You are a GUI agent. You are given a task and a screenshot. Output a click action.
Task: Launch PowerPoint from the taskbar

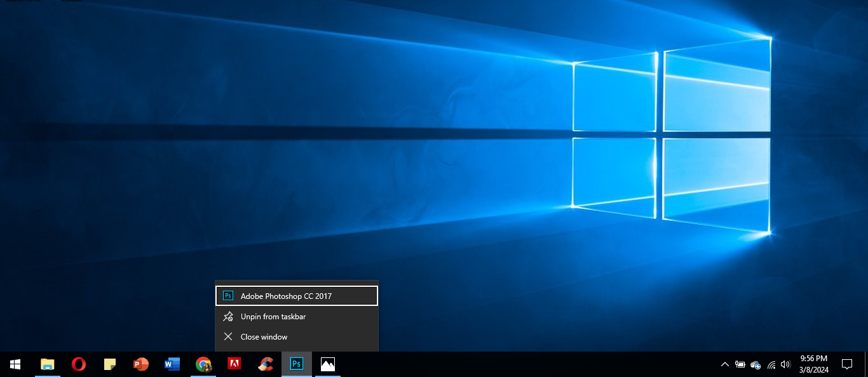click(141, 364)
